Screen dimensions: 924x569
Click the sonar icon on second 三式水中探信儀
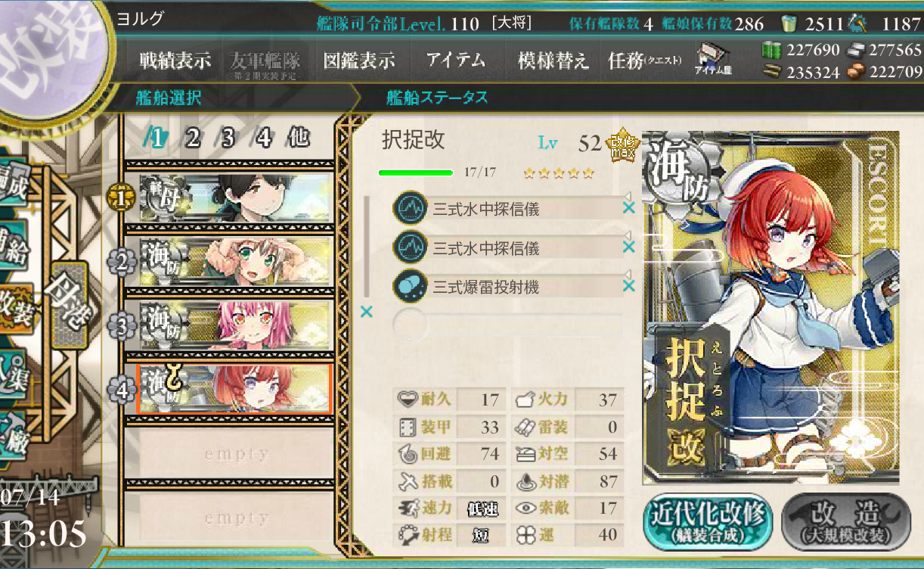[x=409, y=247]
